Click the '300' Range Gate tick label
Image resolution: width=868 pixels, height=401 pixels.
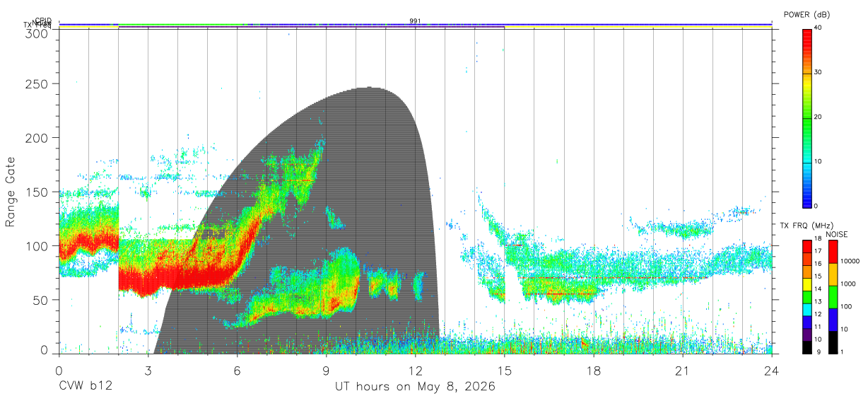coord(35,33)
